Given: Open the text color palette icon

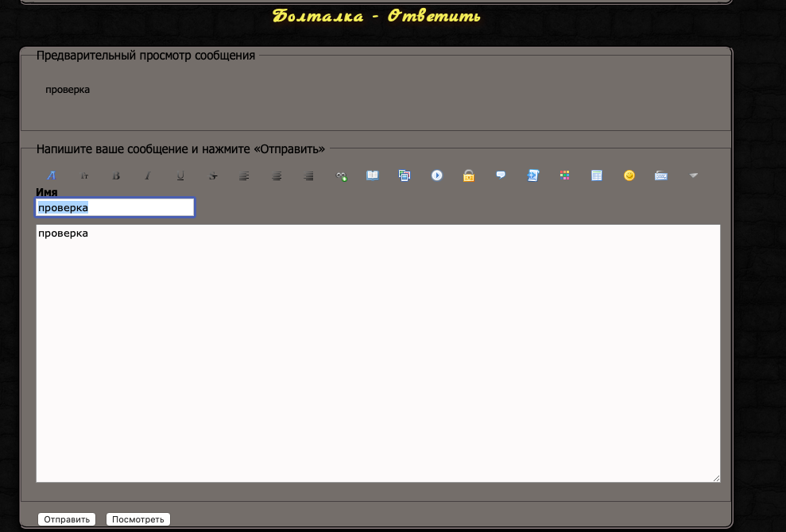Looking at the screenshot, I should pos(565,175).
